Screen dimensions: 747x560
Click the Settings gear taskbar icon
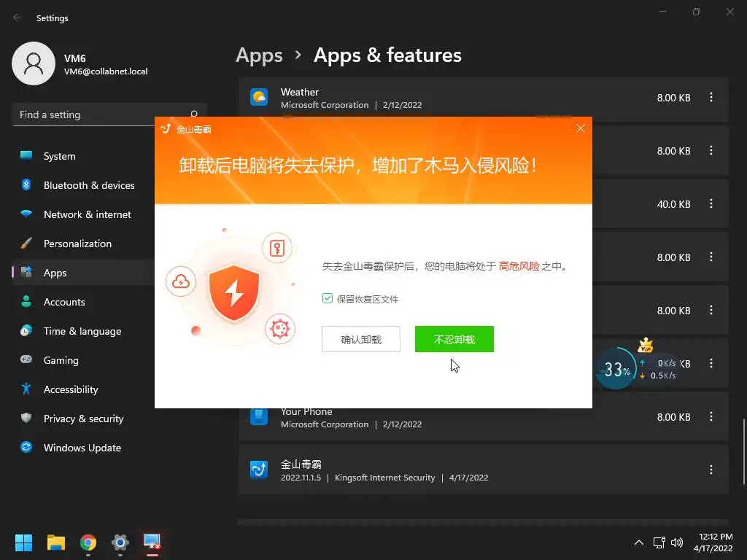[120, 542]
